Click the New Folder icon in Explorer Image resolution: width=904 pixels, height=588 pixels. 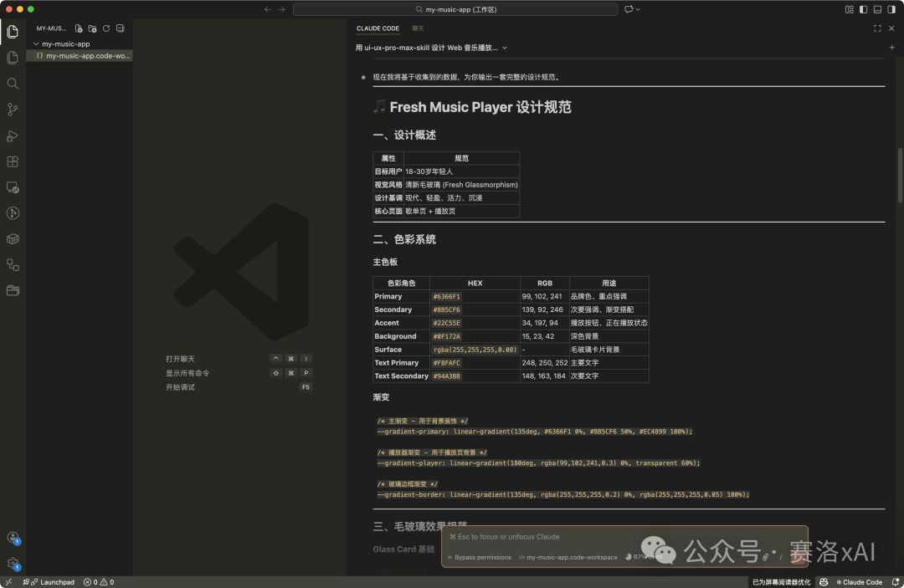[x=92, y=28]
